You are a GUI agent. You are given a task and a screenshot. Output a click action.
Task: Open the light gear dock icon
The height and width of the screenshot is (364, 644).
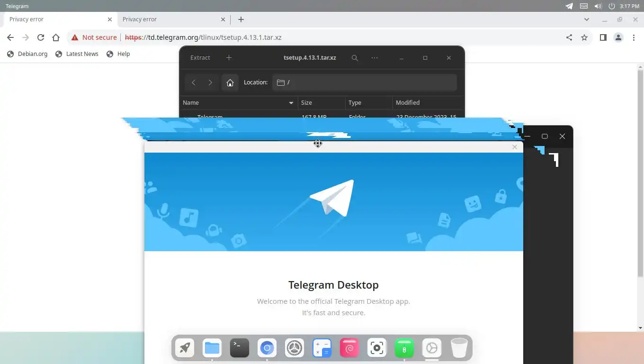tap(432, 348)
